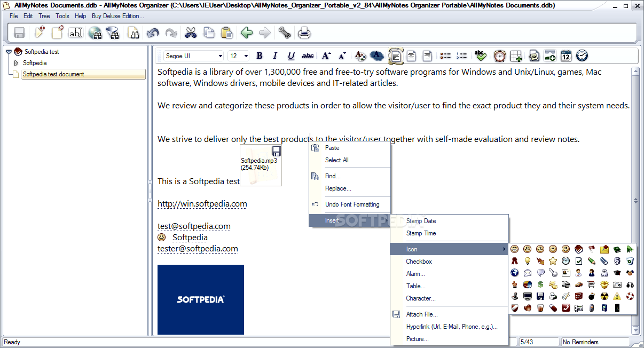Click the rename note 'ab' icon
Image resolution: width=644 pixels, height=348 pixels.
(x=76, y=33)
